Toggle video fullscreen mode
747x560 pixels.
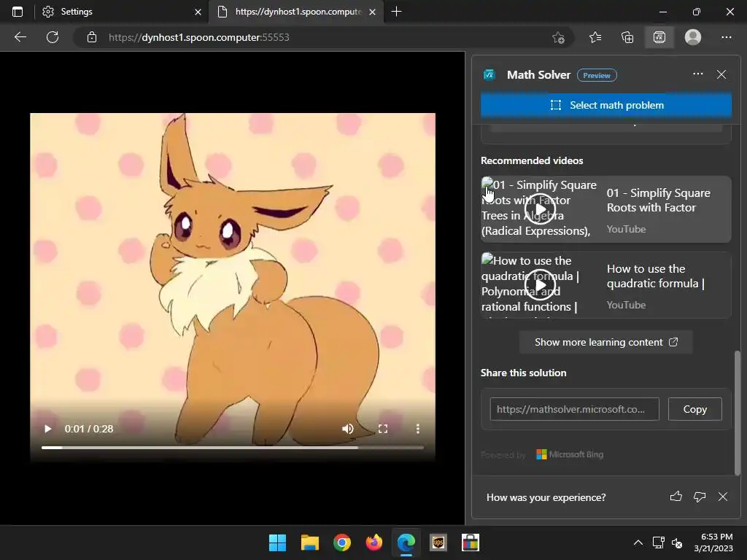point(382,429)
